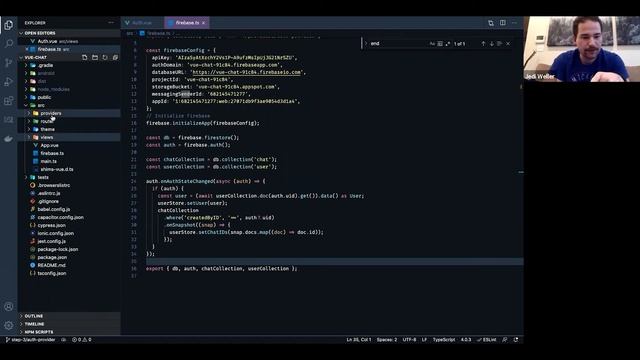
Task: Open the Remote Explorer activity bar icon
Action: click(9, 120)
